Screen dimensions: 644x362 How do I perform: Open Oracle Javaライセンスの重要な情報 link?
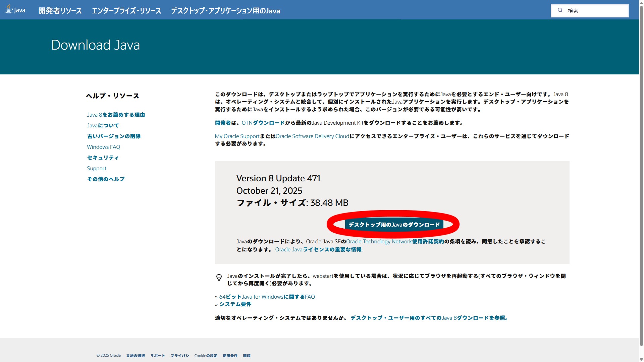point(319,249)
